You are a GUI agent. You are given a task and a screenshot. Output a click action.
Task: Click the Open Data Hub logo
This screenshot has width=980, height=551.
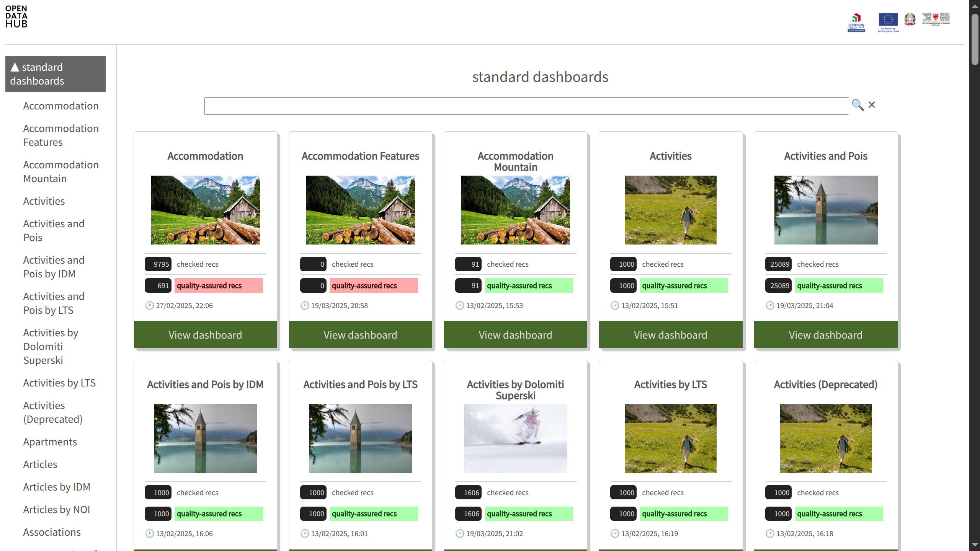pyautogui.click(x=16, y=16)
